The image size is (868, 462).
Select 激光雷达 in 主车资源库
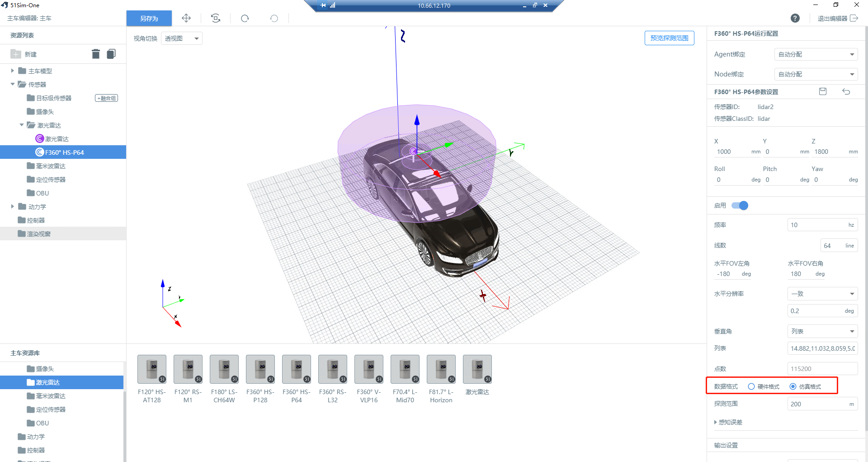point(61,382)
